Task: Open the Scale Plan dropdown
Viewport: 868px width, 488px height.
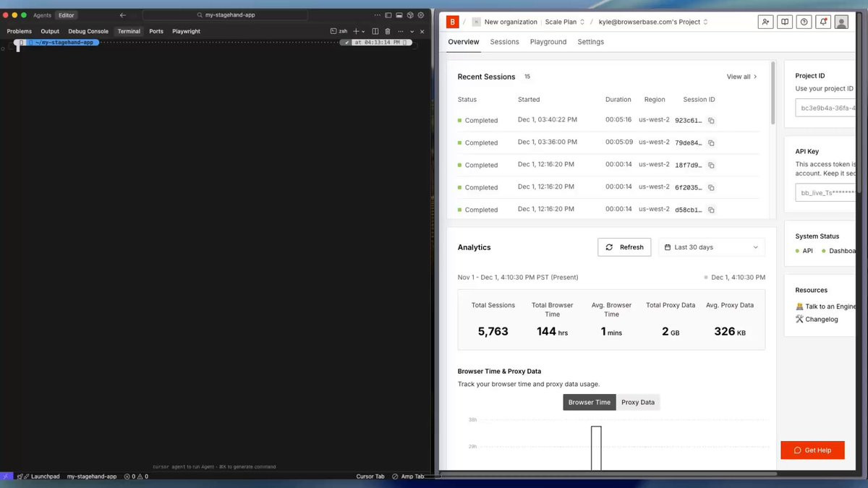Action: point(565,22)
